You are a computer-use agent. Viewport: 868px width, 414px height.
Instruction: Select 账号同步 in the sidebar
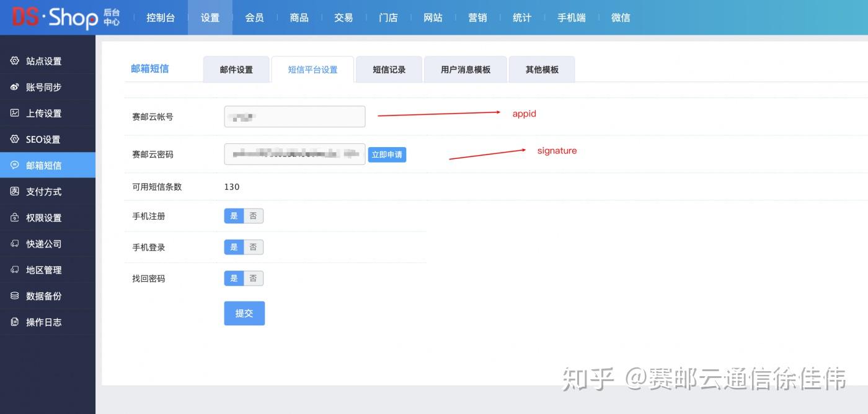point(48,87)
